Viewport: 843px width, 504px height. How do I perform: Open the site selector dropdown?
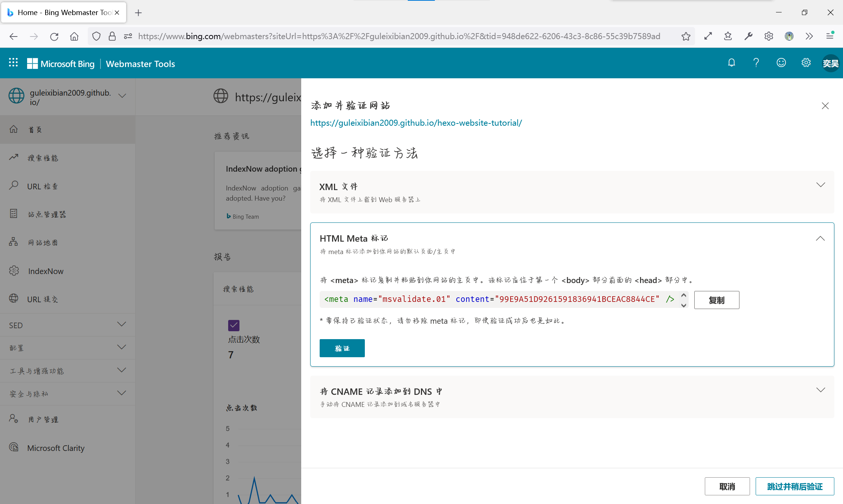(x=122, y=96)
